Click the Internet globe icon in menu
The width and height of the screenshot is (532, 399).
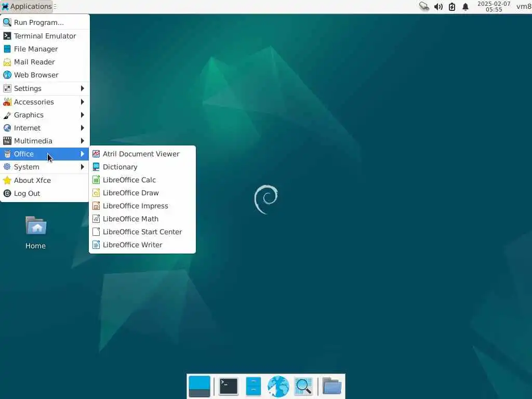(7, 128)
